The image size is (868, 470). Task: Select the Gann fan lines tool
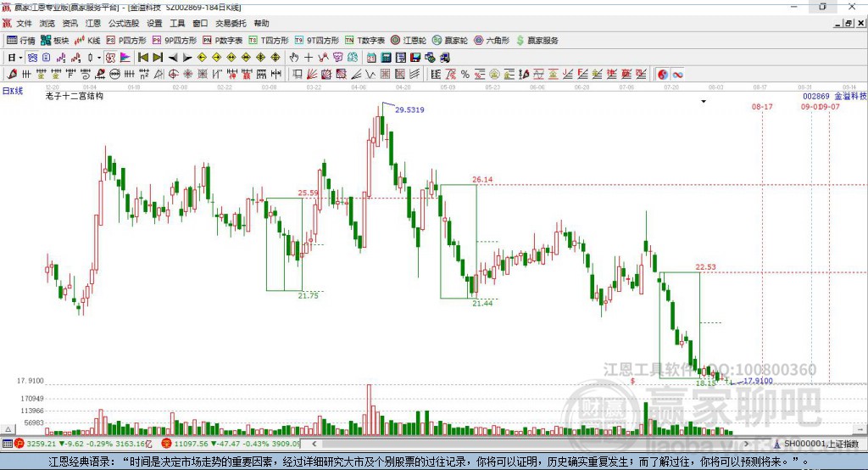[x=312, y=75]
